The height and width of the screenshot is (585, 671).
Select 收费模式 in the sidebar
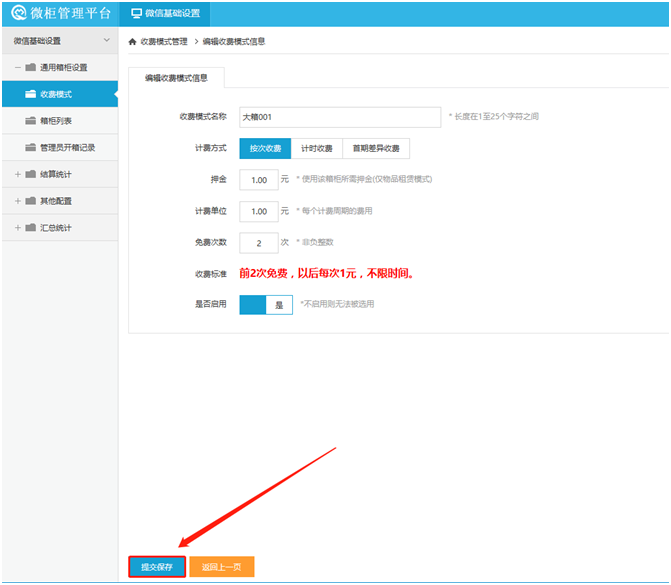(x=56, y=95)
